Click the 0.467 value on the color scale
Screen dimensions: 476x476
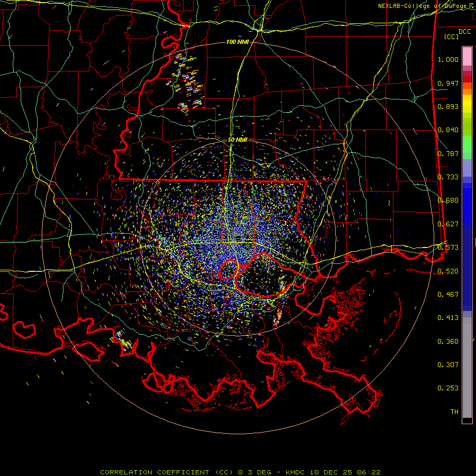pos(448,295)
